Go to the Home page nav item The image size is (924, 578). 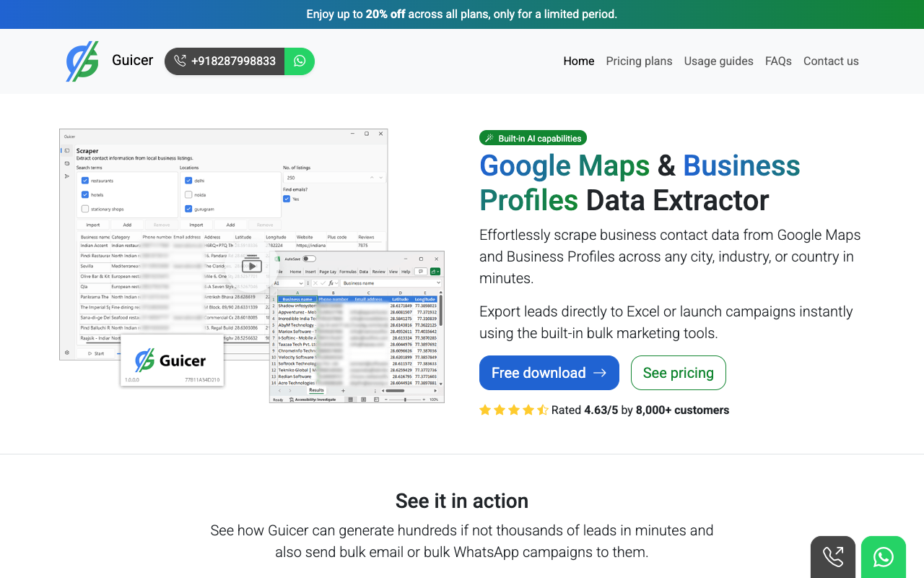(x=579, y=61)
